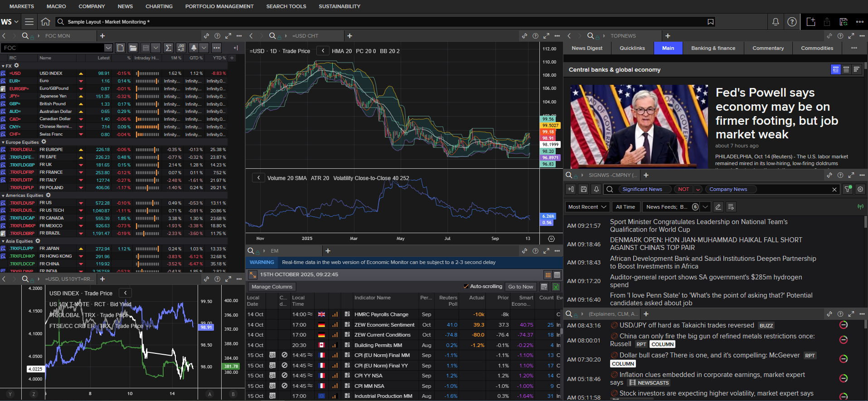Click the Home icon in top bar
This screenshot has width=868, height=401.
point(45,22)
